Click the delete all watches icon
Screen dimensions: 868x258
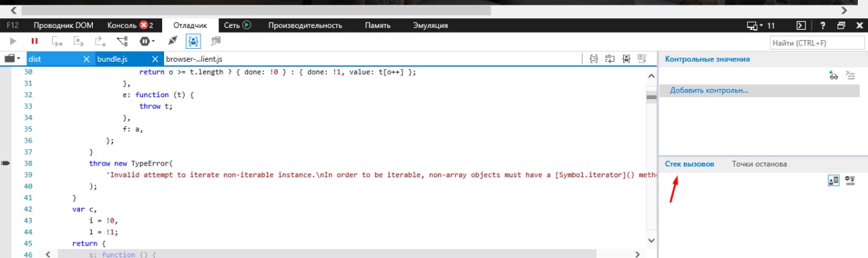850,76
